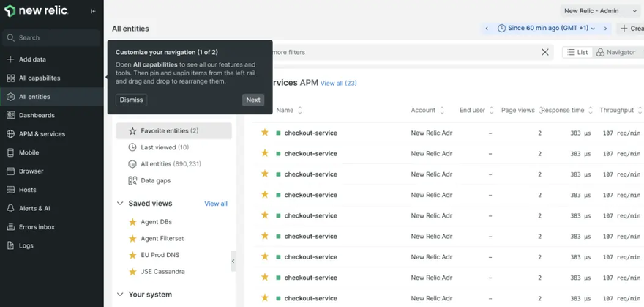Image resolution: width=644 pixels, height=307 pixels.
Task: Expand the Your system section
Action: click(120, 295)
